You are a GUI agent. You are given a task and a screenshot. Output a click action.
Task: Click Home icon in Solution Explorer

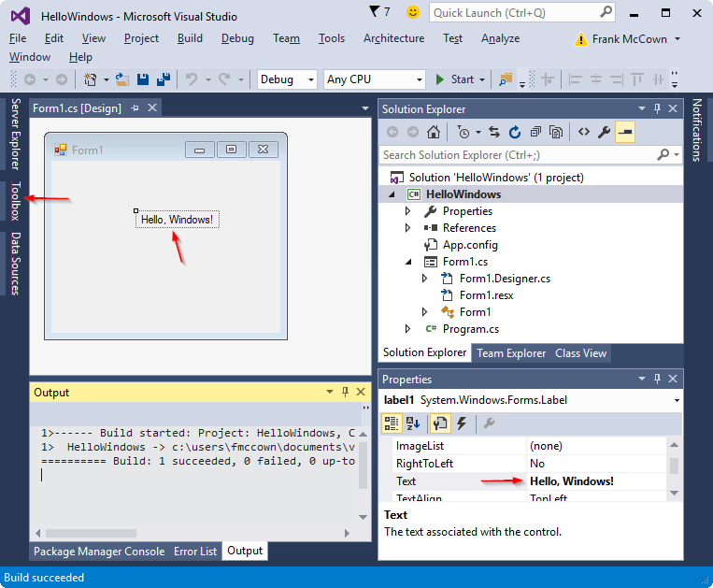[x=434, y=133]
